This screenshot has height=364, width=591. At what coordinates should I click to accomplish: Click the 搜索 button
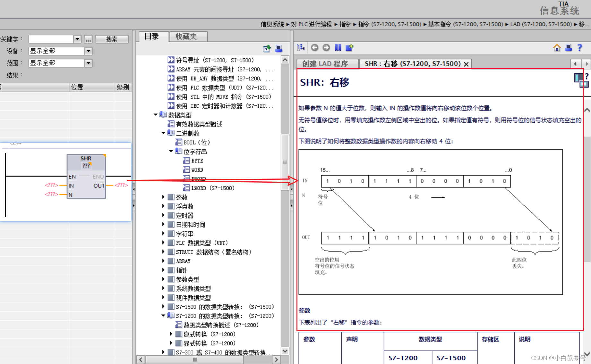click(111, 39)
